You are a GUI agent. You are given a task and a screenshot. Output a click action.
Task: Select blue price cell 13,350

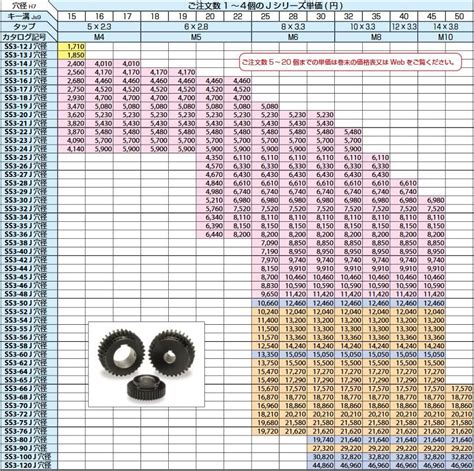pyautogui.click(x=265, y=354)
